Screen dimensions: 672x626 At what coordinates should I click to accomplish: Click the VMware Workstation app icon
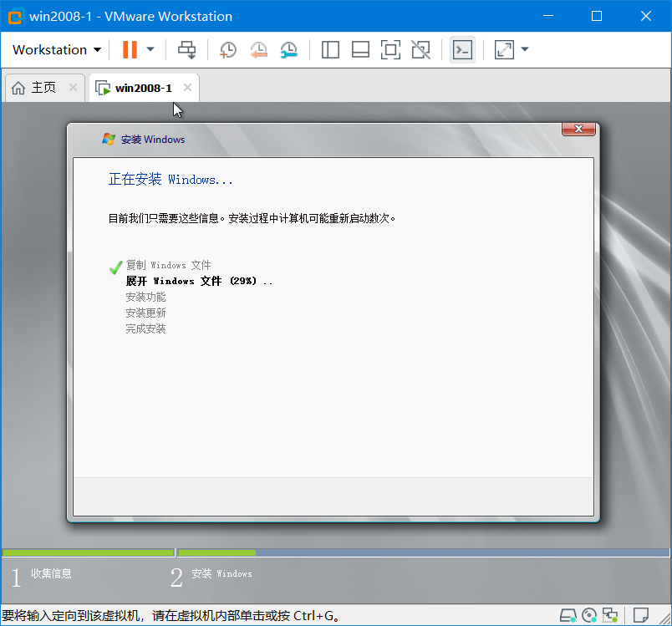click(15, 17)
